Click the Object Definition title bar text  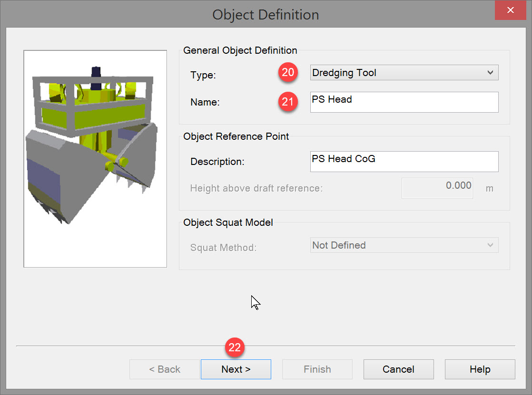point(266,14)
